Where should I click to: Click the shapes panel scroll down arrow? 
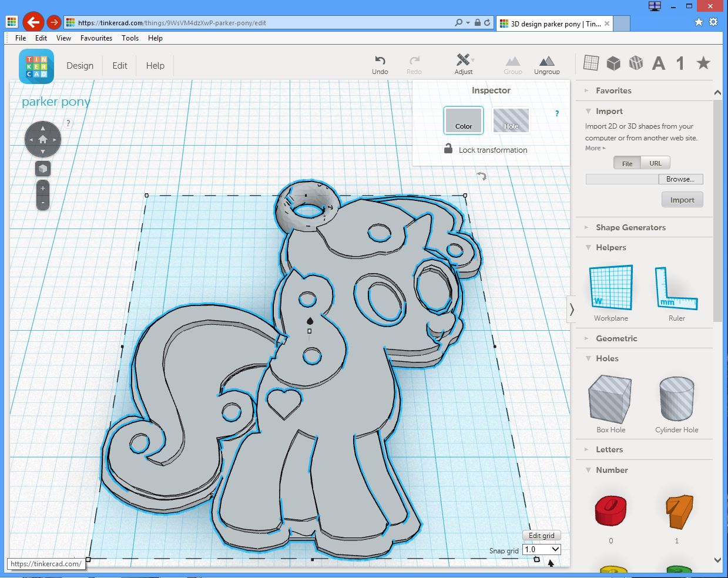pos(717,560)
